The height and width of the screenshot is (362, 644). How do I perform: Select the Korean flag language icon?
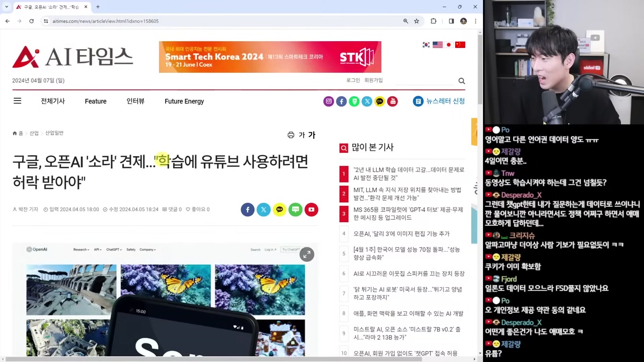[x=426, y=45]
